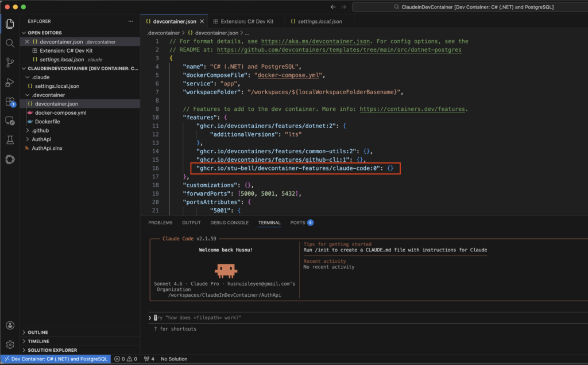Switch to the PROBLEMS panel tab

click(x=160, y=223)
